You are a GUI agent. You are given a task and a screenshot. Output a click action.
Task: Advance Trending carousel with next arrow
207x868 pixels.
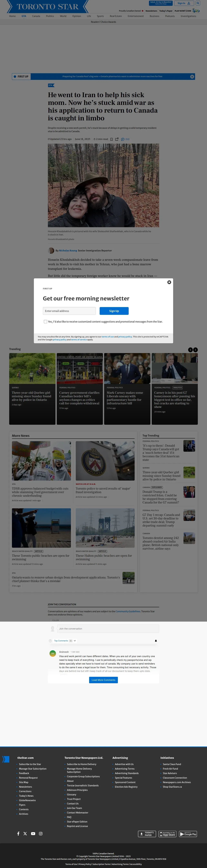tap(196, 350)
